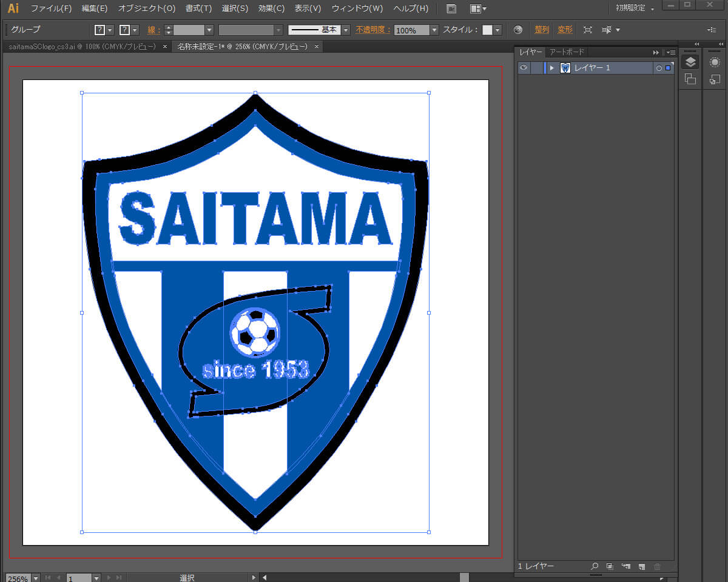Click the blue selection indicator square of レイヤー 1
This screenshot has width=728, height=582.
point(668,68)
